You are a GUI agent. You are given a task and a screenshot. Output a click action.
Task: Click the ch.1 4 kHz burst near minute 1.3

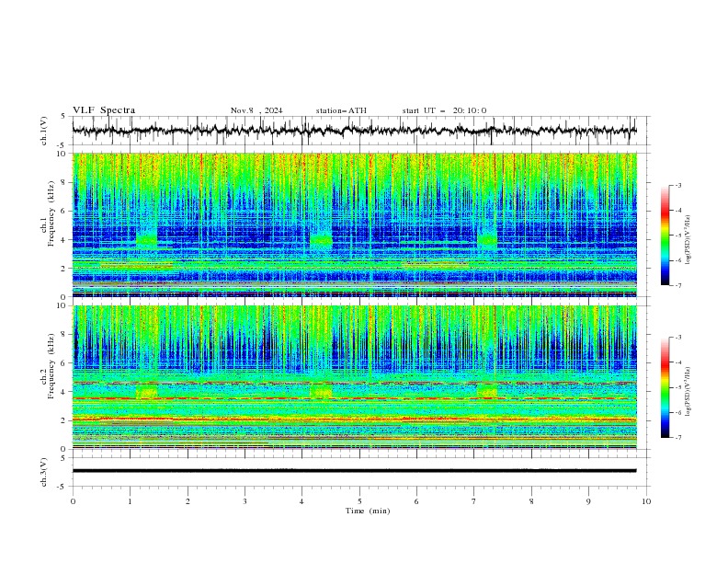pos(147,240)
